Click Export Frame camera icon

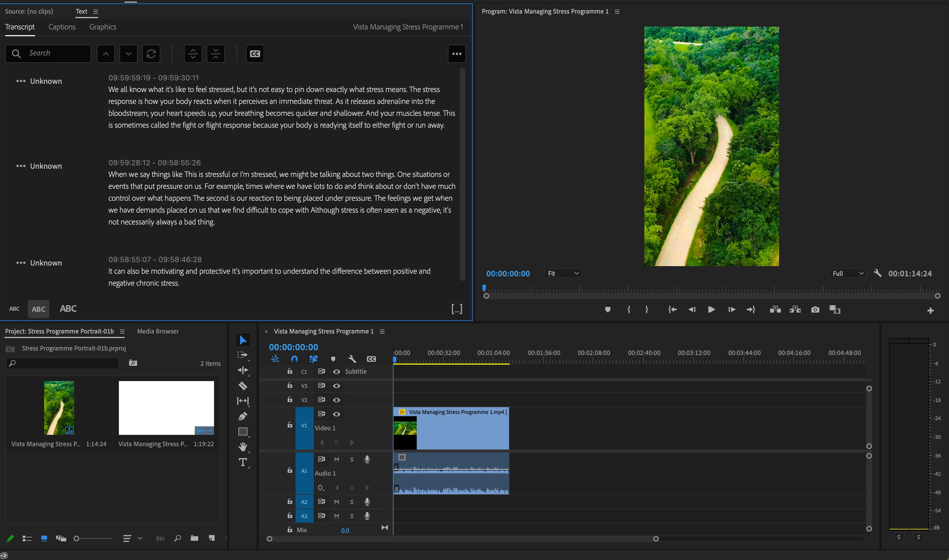[815, 309]
